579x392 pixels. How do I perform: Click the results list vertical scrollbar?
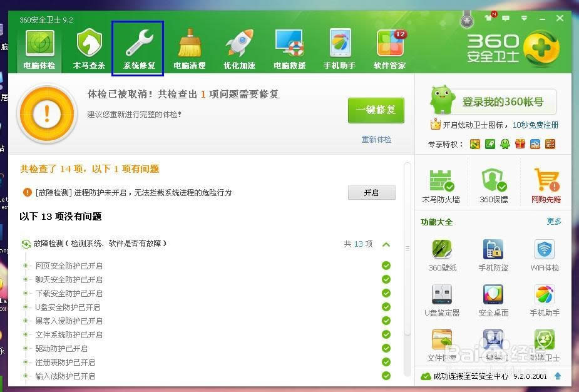coord(407,249)
